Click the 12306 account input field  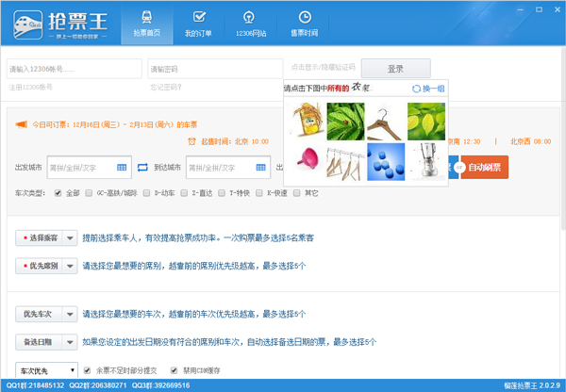click(x=71, y=70)
